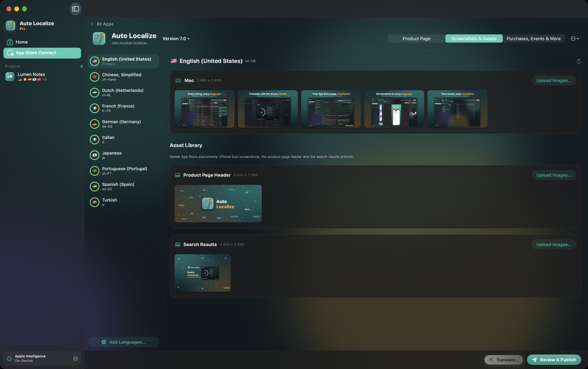Screen dimensions: 588x369
Task: Click Review & Publish
Action: coord(554,360)
